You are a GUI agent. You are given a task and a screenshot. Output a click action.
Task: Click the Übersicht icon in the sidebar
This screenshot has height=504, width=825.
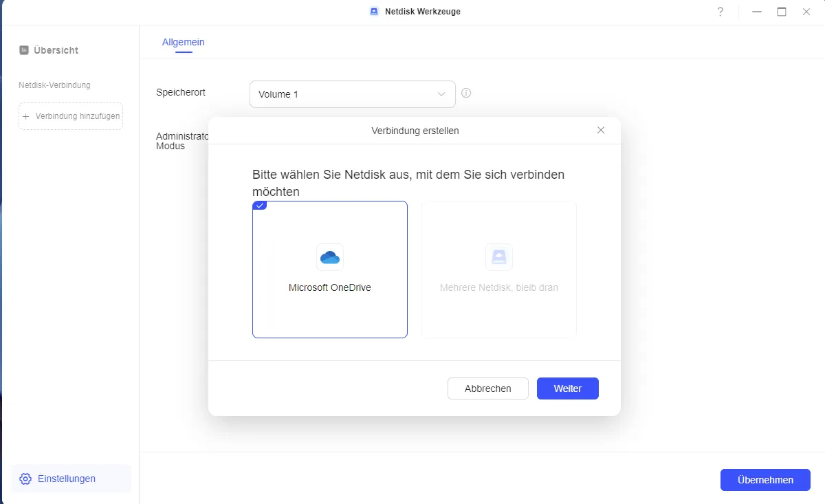coord(24,50)
